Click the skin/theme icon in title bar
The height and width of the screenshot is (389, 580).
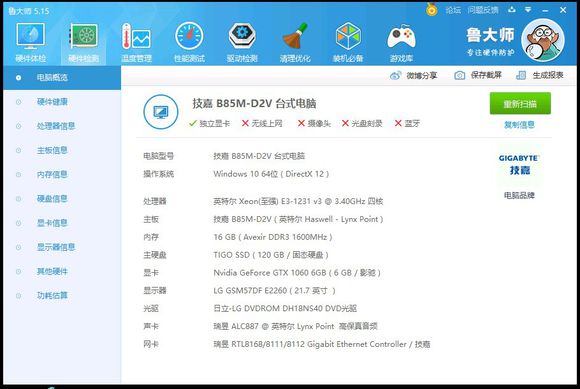point(512,10)
